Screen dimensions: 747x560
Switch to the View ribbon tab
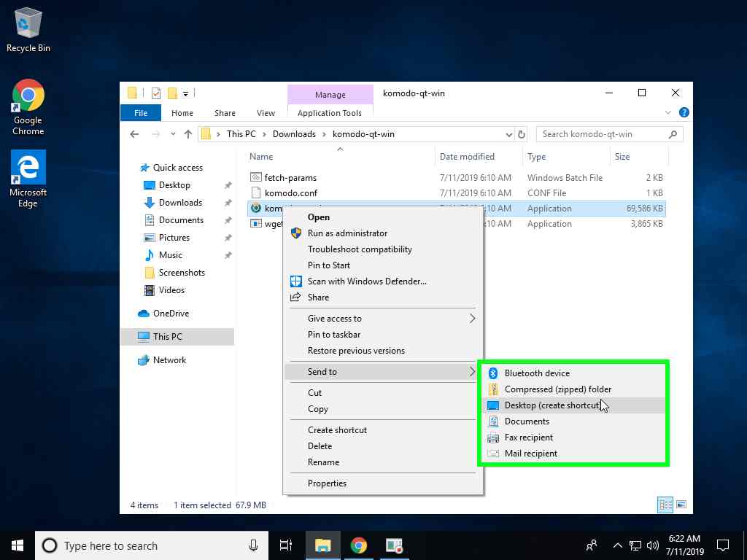click(266, 113)
